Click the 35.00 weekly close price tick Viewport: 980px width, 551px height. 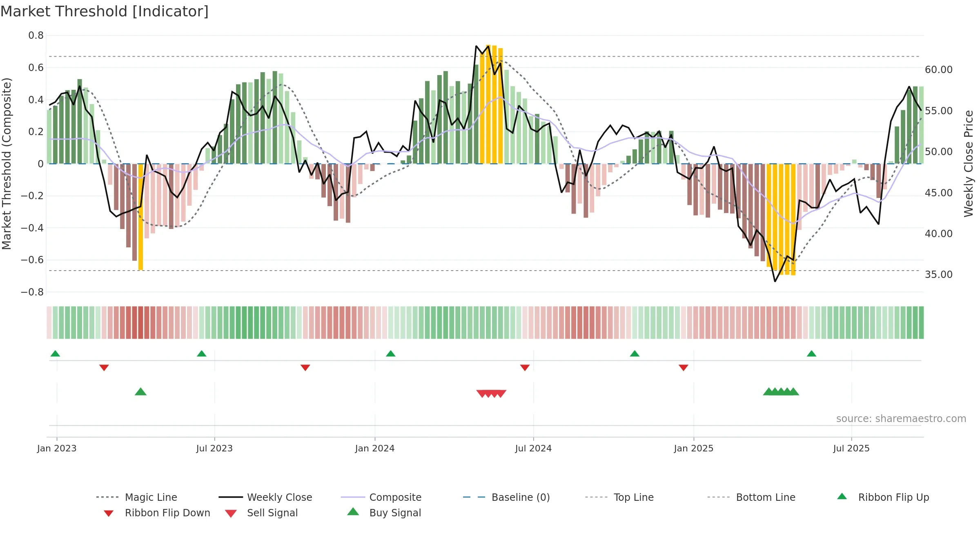click(939, 275)
